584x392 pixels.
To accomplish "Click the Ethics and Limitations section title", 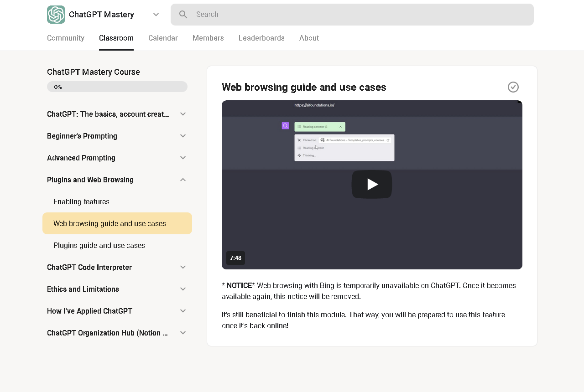I will 83,289.
